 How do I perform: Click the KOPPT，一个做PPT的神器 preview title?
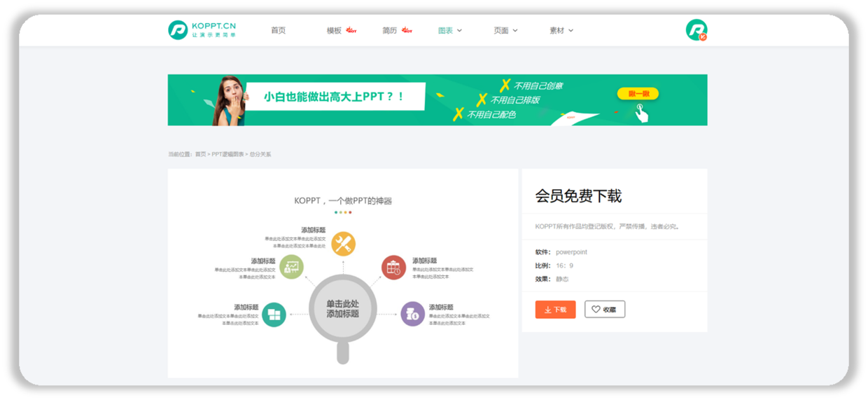(x=343, y=201)
